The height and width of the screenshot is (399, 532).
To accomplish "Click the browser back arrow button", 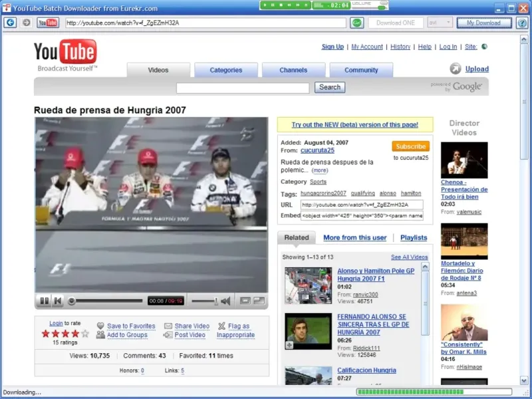I will [x=10, y=23].
